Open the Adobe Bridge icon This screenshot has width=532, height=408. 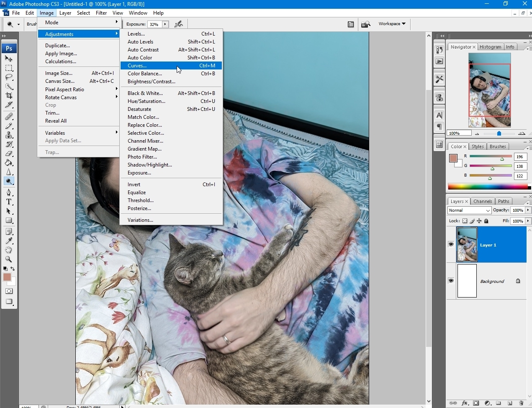tap(365, 24)
